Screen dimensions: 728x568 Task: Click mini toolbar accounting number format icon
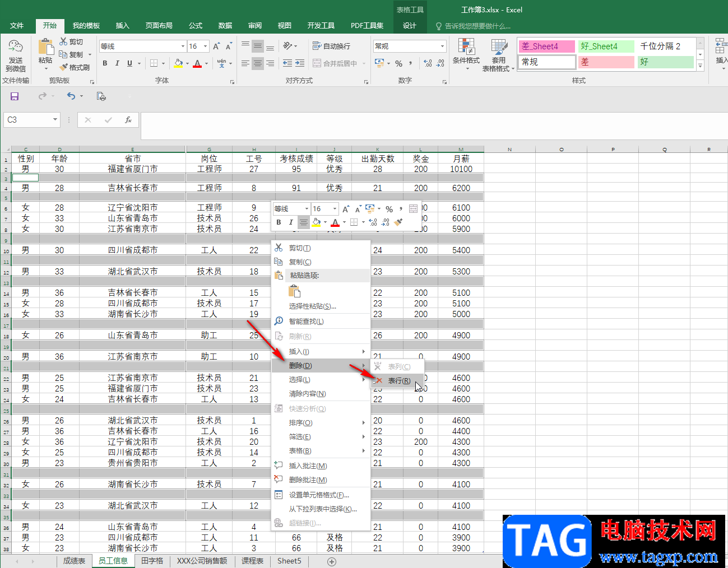coord(369,208)
